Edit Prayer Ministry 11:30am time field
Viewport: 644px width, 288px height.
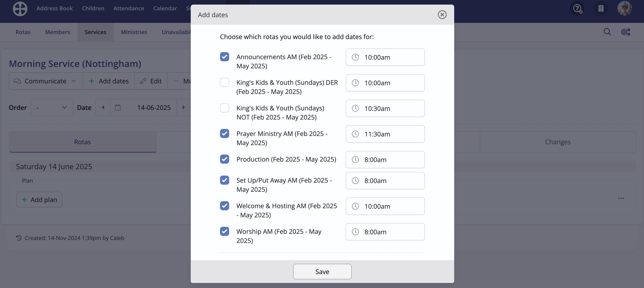point(385,134)
